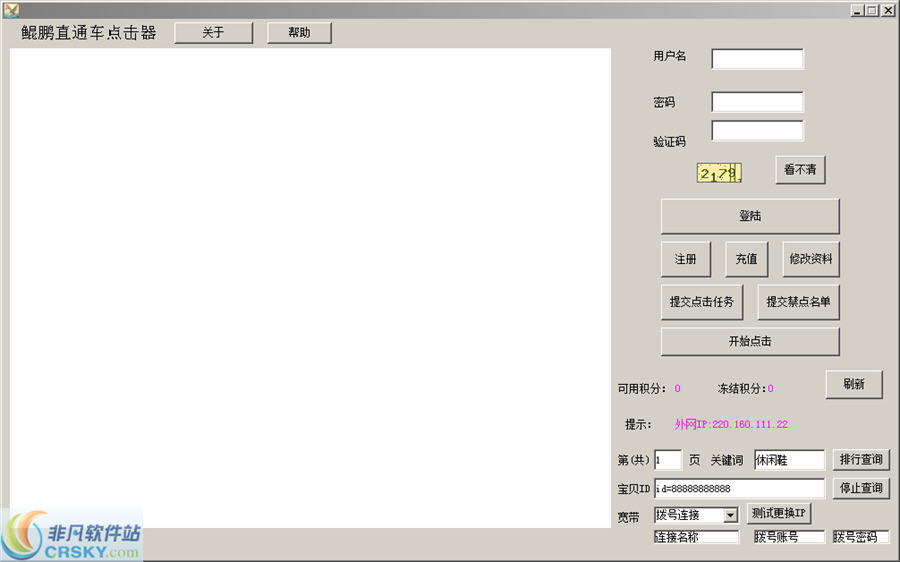This screenshot has width=900, height=562.
Task: Open the 帮助 (Help) button
Action: [x=299, y=33]
